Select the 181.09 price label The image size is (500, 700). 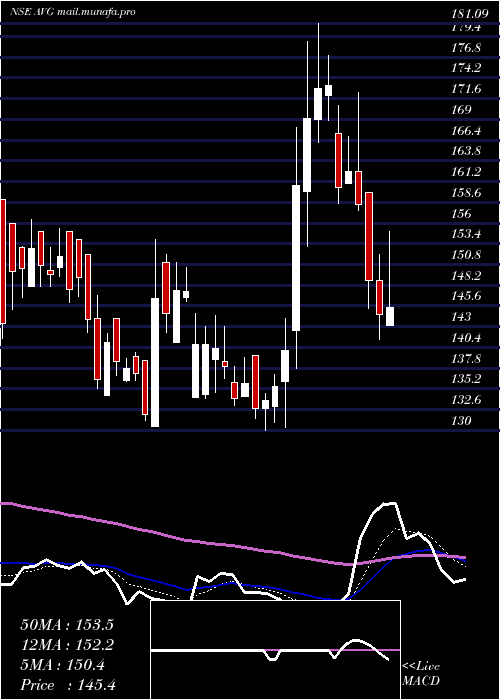tap(469, 14)
